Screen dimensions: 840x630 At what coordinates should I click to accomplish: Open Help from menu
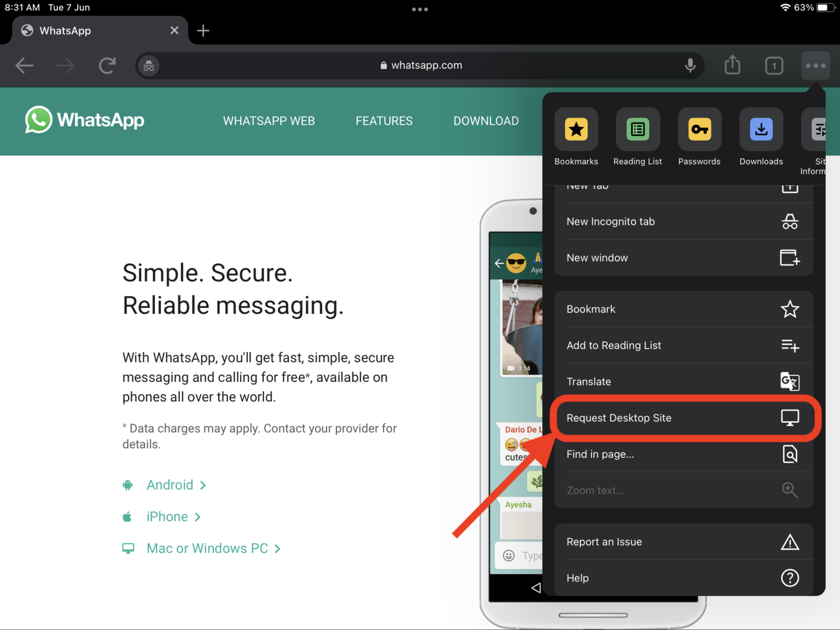684,578
